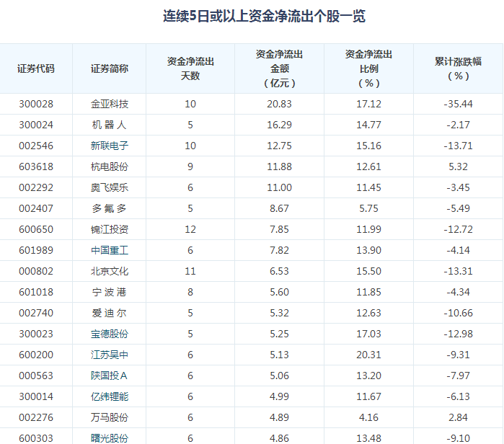Select stock code 601018
This screenshot has width=504, height=444.
point(36,292)
